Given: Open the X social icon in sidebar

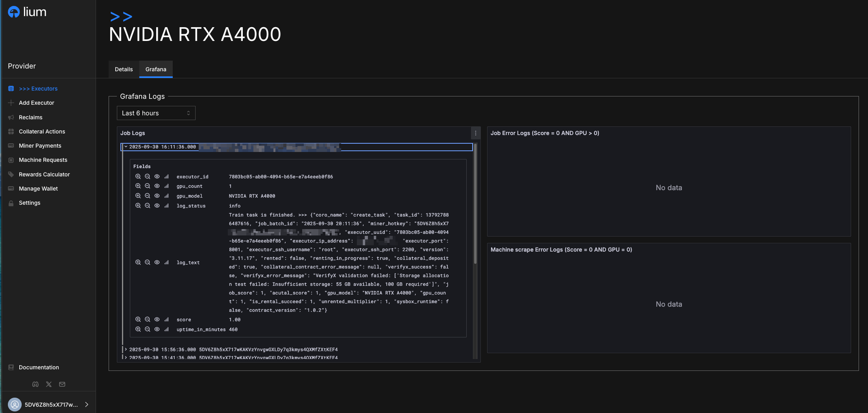Looking at the screenshot, I should [49, 384].
